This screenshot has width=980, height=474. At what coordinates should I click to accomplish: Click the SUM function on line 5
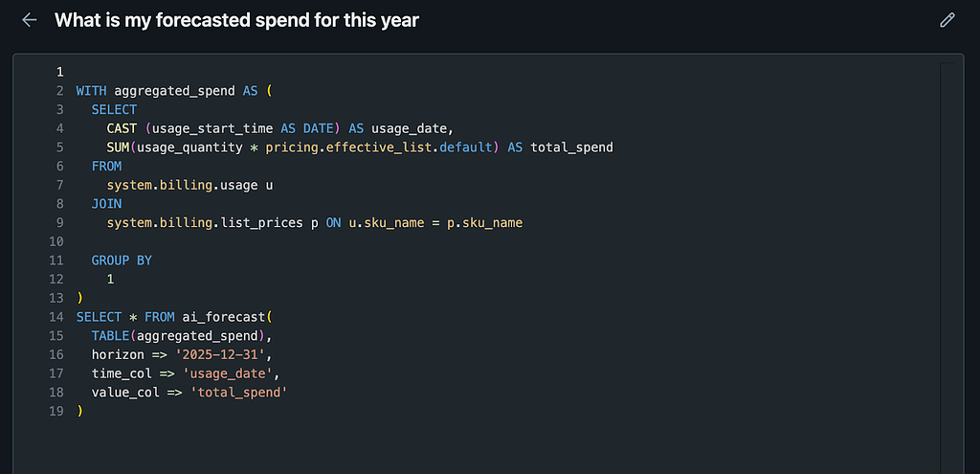118,147
